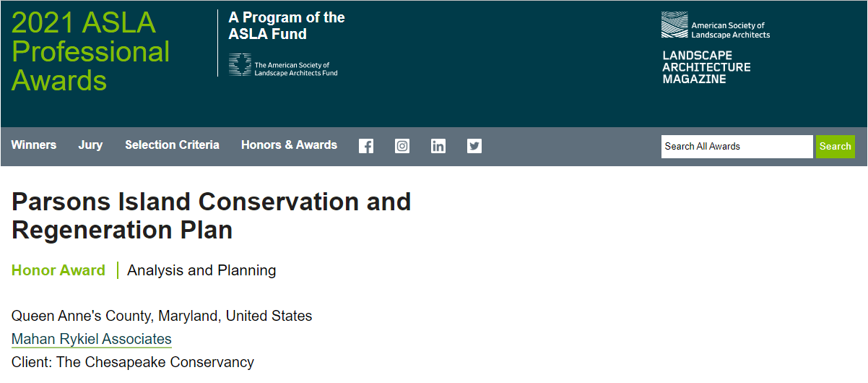
Task: Click the ASLA Fund logo icon
Action: (x=240, y=65)
